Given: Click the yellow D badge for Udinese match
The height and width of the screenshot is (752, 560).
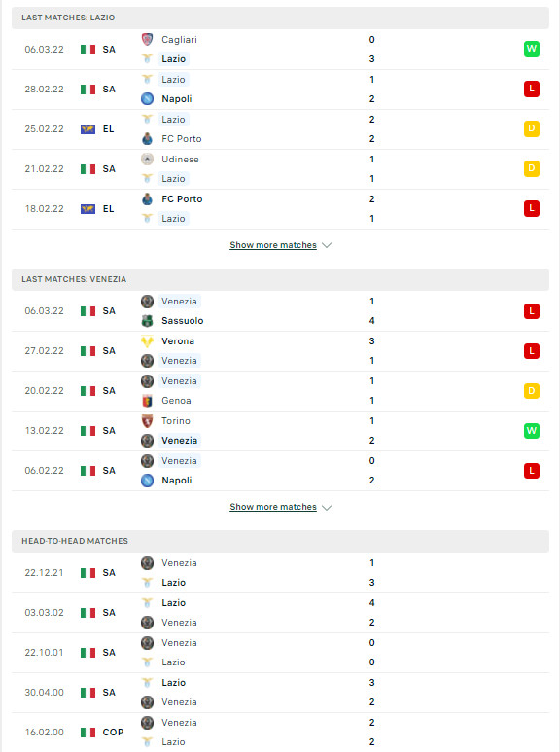Looking at the screenshot, I should click(531, 168).
